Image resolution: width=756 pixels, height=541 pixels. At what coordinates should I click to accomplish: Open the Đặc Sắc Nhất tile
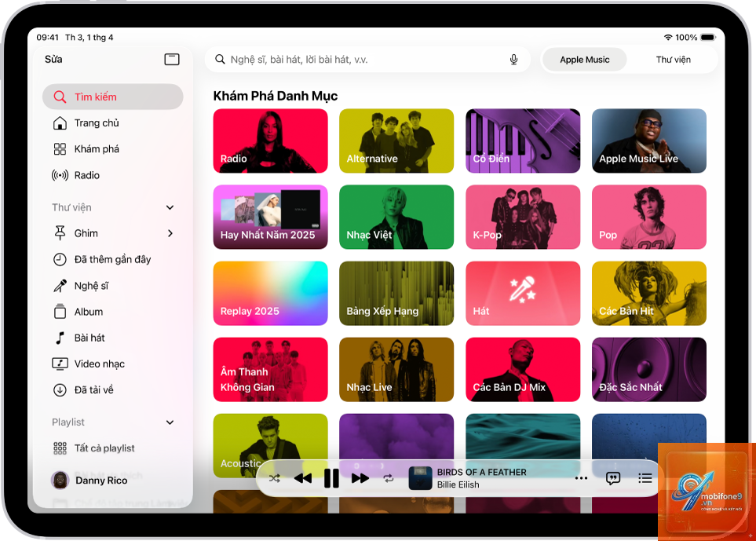649,369
